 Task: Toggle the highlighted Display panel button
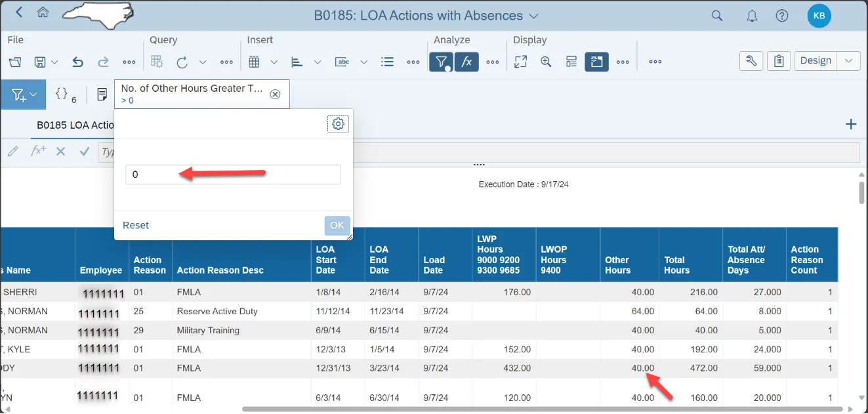[x=596, y=62]
